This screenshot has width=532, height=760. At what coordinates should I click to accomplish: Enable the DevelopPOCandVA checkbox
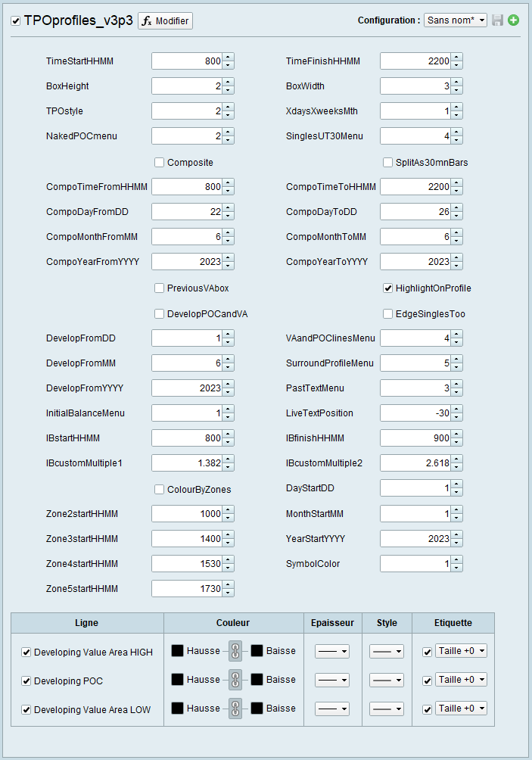point(159,313)
